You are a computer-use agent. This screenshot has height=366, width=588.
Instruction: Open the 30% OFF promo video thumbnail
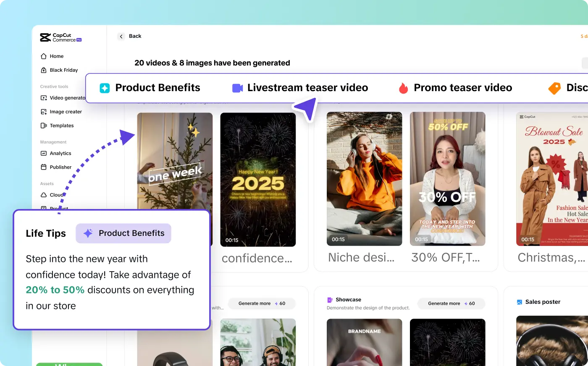pos(447,178)
